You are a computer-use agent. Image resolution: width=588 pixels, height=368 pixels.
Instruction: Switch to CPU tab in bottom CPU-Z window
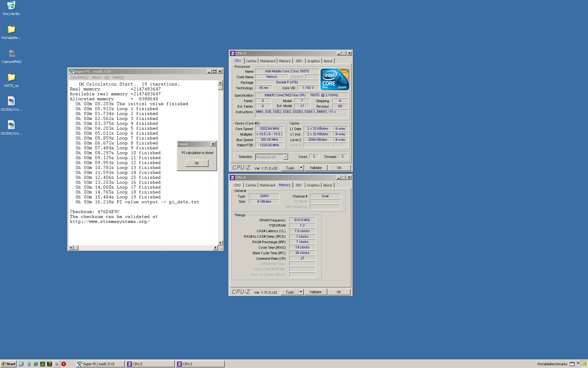click(237, 185)
